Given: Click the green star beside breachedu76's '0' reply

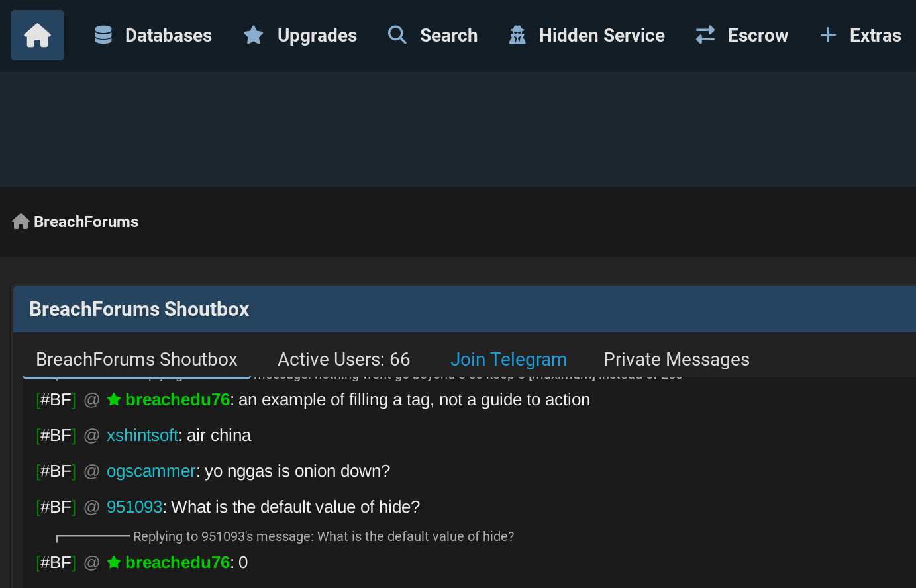Looking at the screenshot, I should pos(114,562).
